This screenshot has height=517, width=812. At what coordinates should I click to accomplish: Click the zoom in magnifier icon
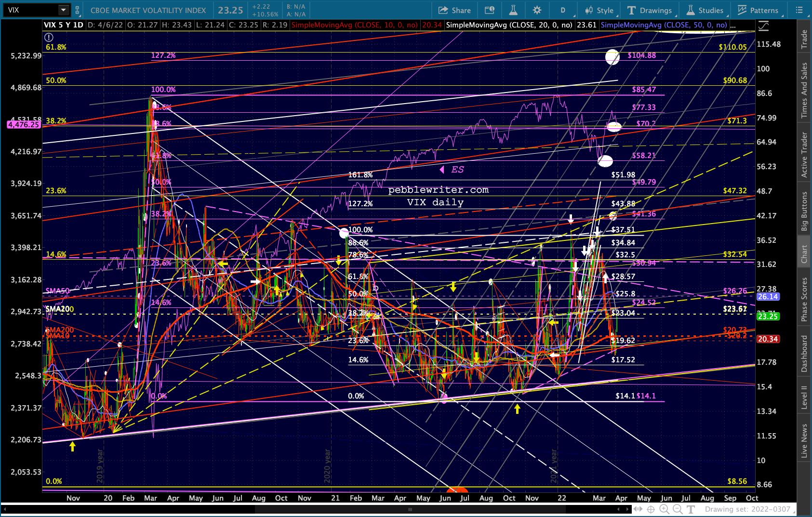point(665,509)
